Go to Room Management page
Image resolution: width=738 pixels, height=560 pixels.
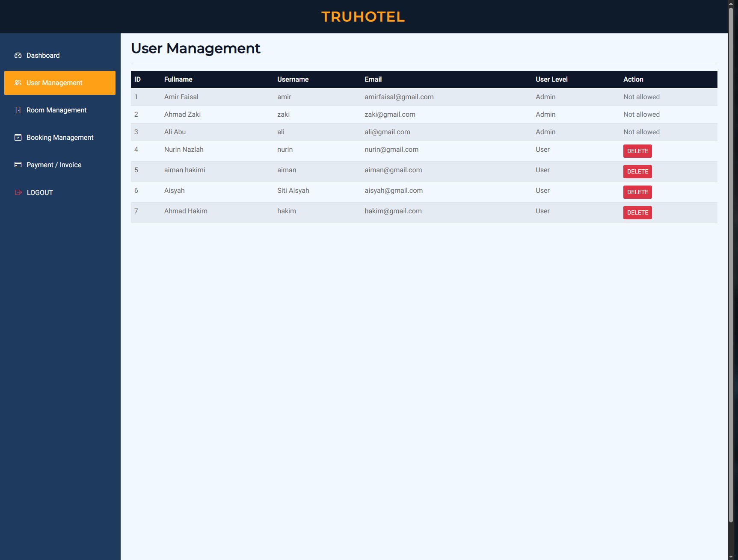pyautogui.click(x=56, y=110)
